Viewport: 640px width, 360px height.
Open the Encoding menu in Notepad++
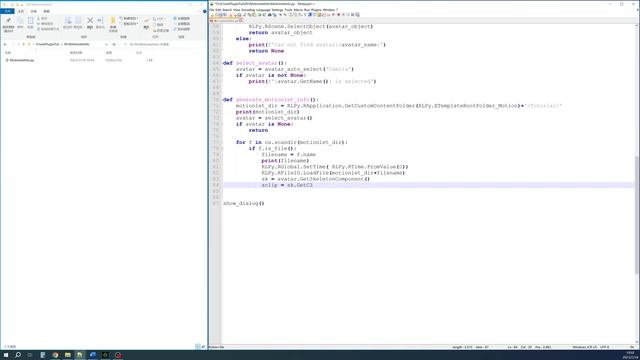coord(248,10)
